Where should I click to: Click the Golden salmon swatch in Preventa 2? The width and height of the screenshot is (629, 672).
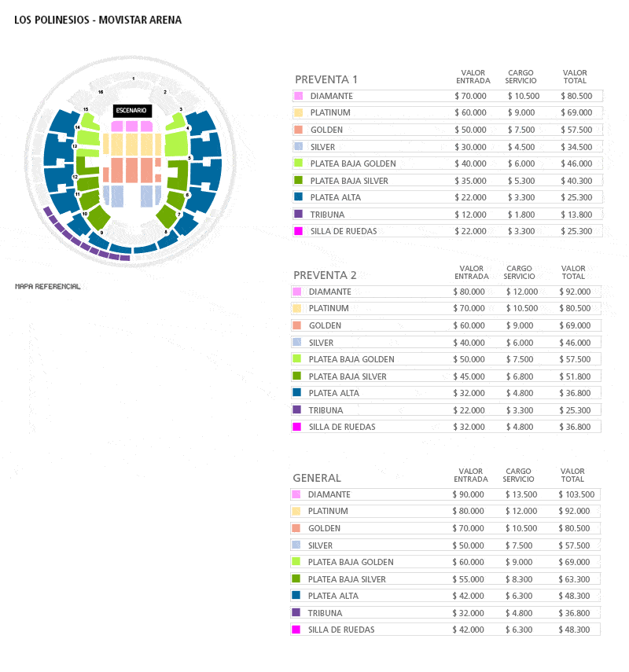tap(296, 325)
